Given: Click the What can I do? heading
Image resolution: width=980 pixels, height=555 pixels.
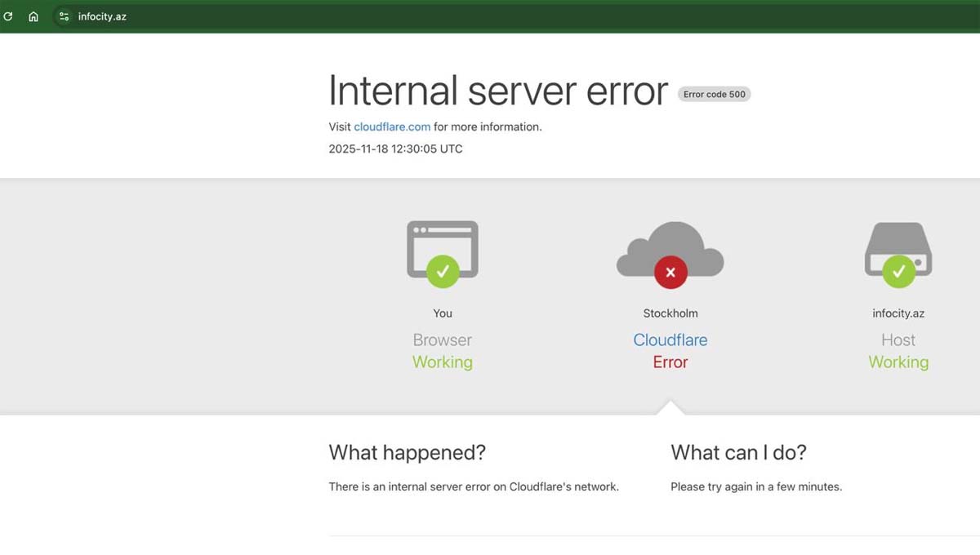Looking at the screenshot, I should tap(738, 453).
